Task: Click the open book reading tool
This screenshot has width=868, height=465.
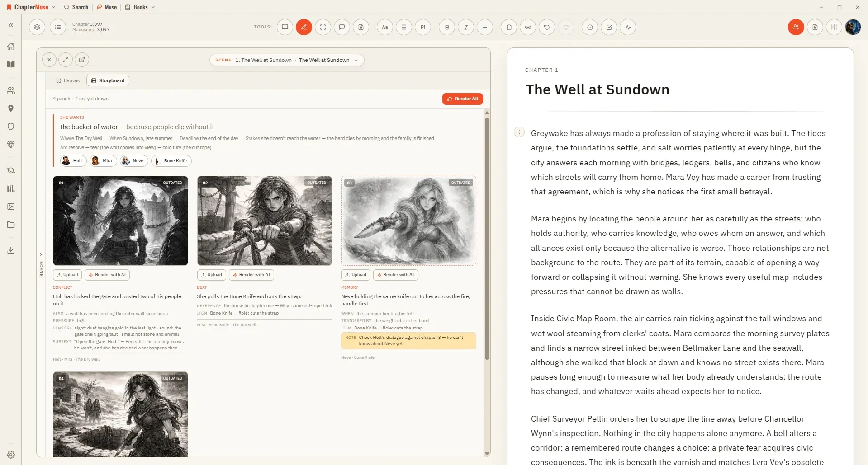Action: 285,27
